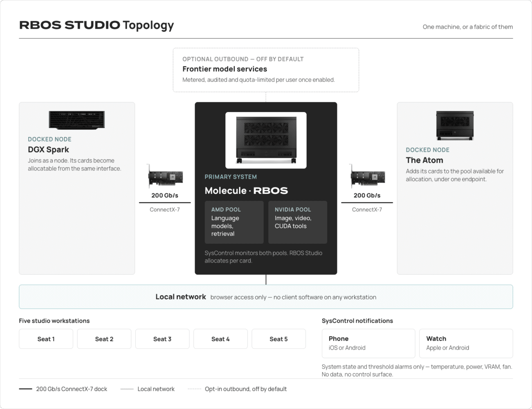The height and width of the screenshot is (409, 532).
Task: Click the 'OPTIONAL OUTBOUND — OFF BY DEFAULT' label
Action: [243, 59]
